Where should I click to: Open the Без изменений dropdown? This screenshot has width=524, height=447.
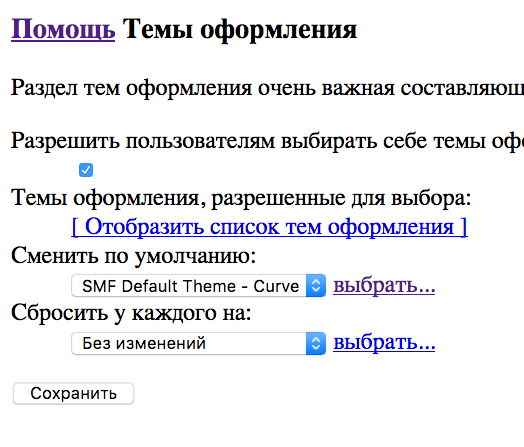pyautogui.click(x=199, y=343)
